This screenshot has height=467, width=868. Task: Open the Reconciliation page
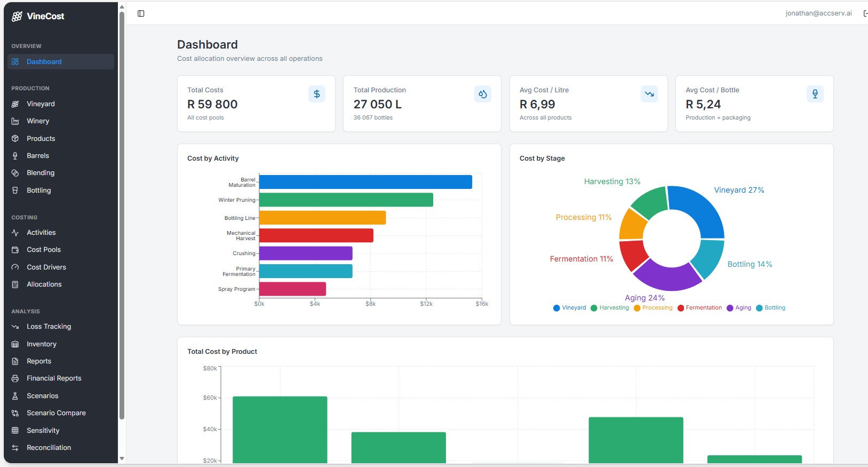click(x=61, y=448)
